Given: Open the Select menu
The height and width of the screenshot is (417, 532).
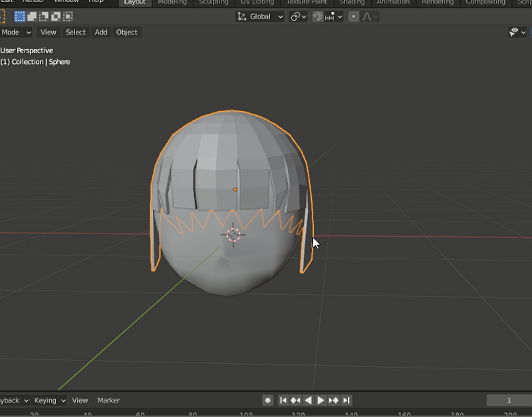Looking at the screenshot, I should (x=75, y=32).
